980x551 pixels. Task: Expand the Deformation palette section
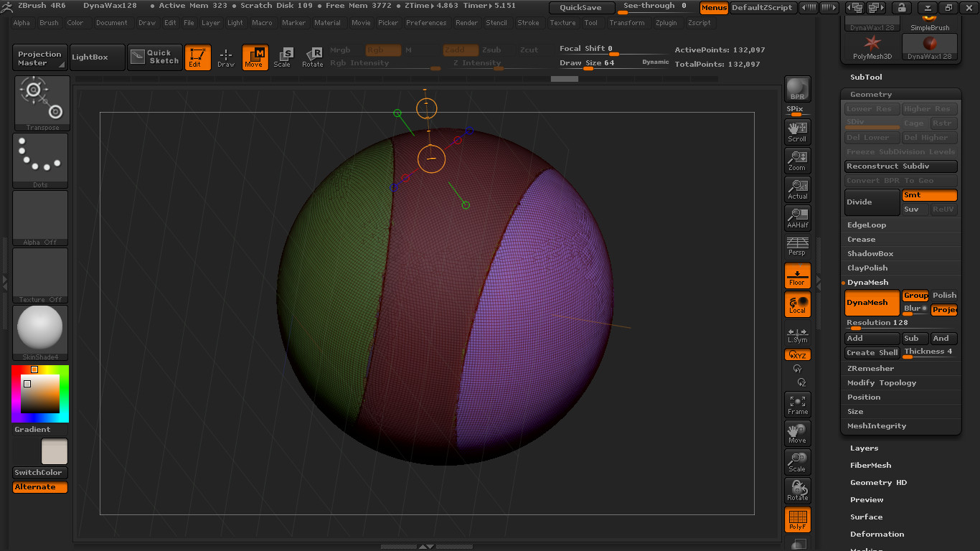click(x=877, y=534)
